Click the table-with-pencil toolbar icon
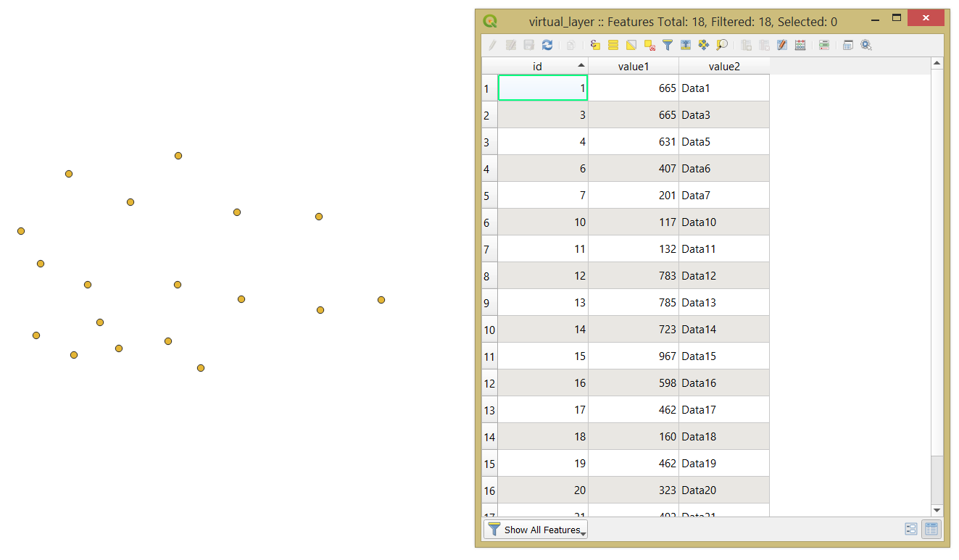Image resolution: width=959 pixels, height=560 pixels. pyautogui.click(x=782, y=45)
